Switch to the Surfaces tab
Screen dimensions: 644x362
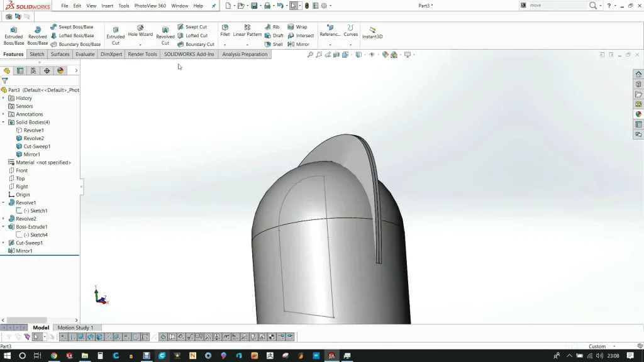click(60, 54)
